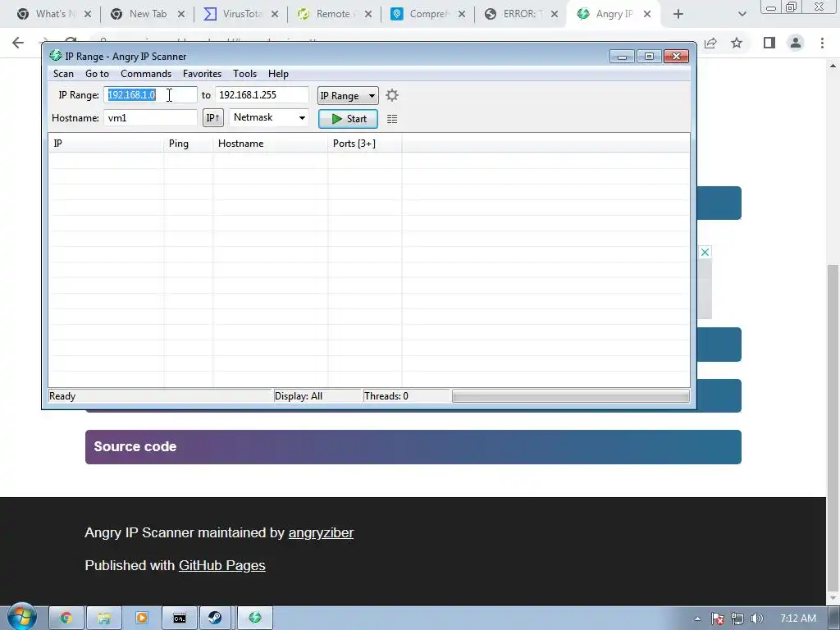Click the Windows Start orb
The width and height of the screenshot is (840, 630).
point(21,617)
